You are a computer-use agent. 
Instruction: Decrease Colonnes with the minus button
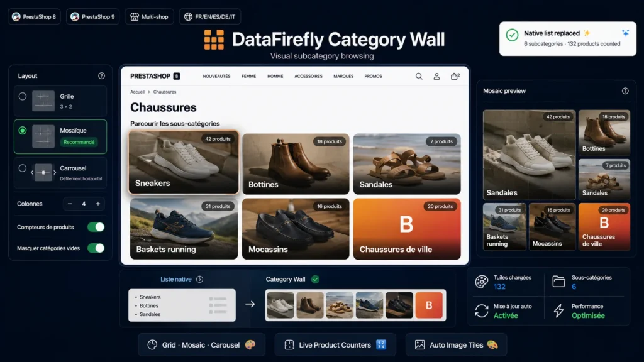coord(70,204)
